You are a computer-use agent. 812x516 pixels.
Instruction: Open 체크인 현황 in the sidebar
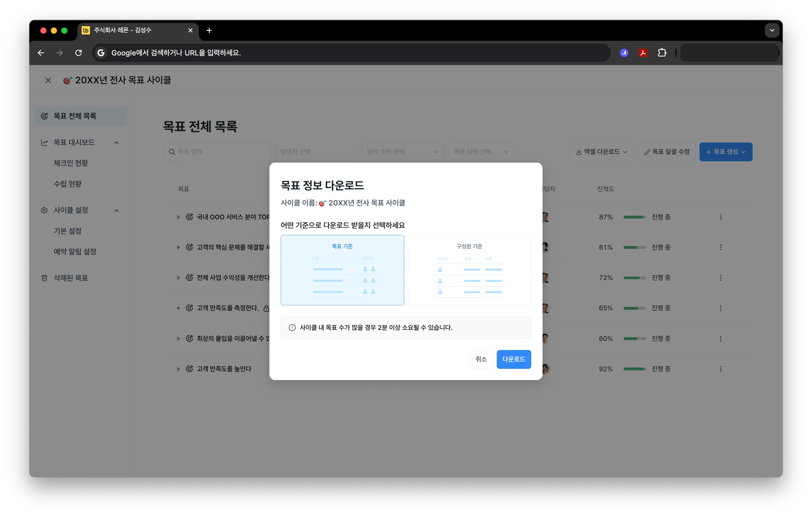point(71,163)
